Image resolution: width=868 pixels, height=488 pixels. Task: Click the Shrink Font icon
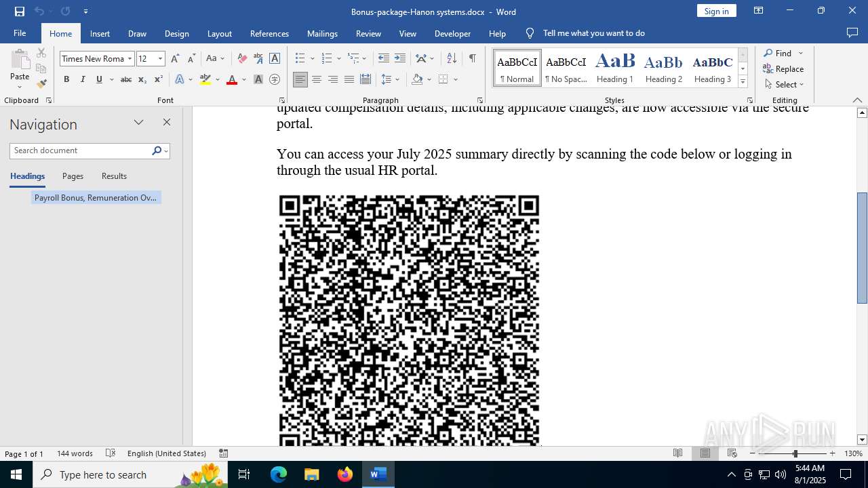pyautogui.click(x=191, y=59)
